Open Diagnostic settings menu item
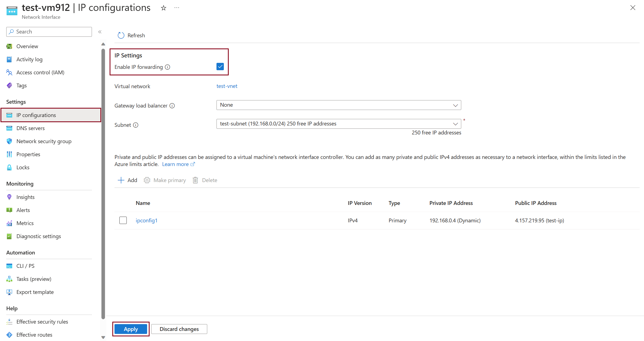Viewport: 644px width, 341px height. click(x=39, y=236)
